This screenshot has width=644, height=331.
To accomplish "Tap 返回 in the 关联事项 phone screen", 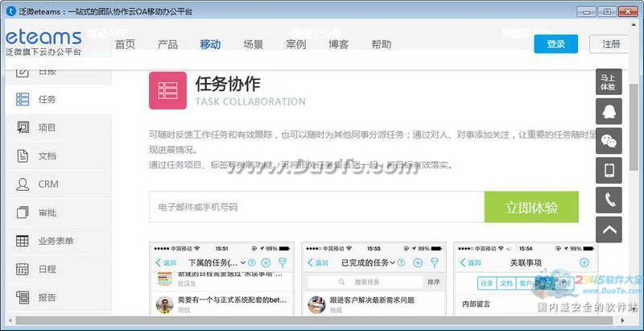I will click(470, 263).
